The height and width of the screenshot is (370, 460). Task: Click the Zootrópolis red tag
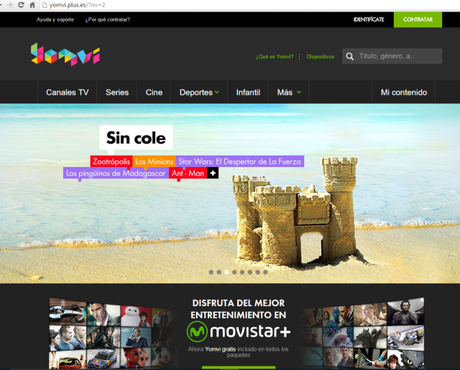[x=111, y=161]
